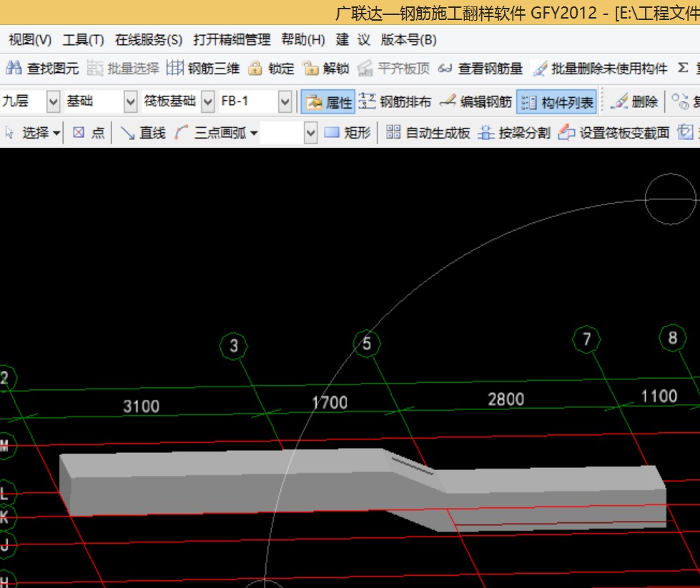700x588 pixels.
Task: Select the 矩形 rectangle tool
Action: click(x=347, y=132)
